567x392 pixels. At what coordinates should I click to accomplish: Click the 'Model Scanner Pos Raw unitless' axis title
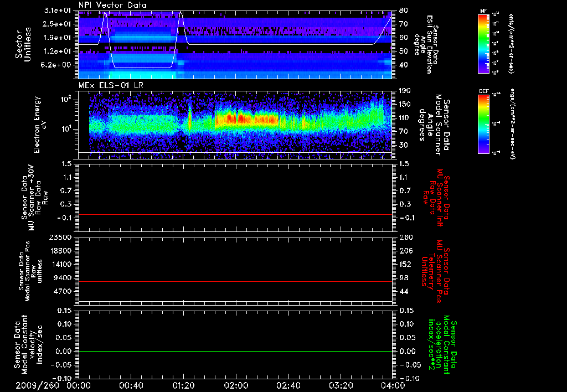click(x=30, y=271)
